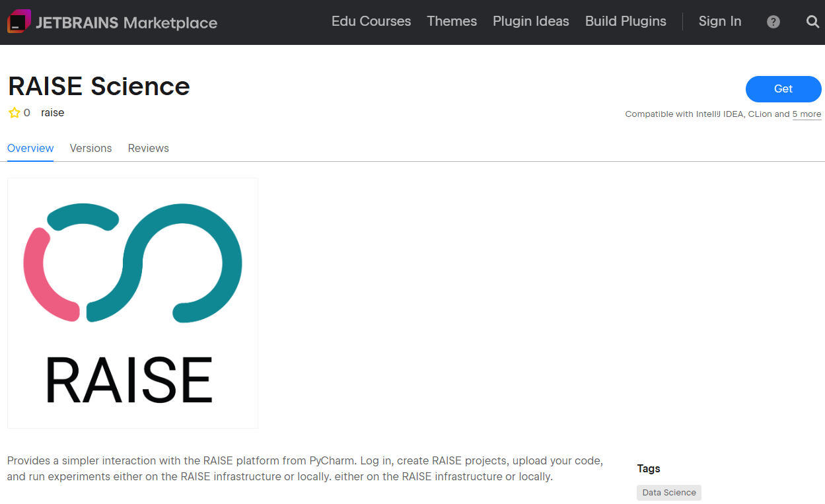Open Themes in top navigation

452,21
